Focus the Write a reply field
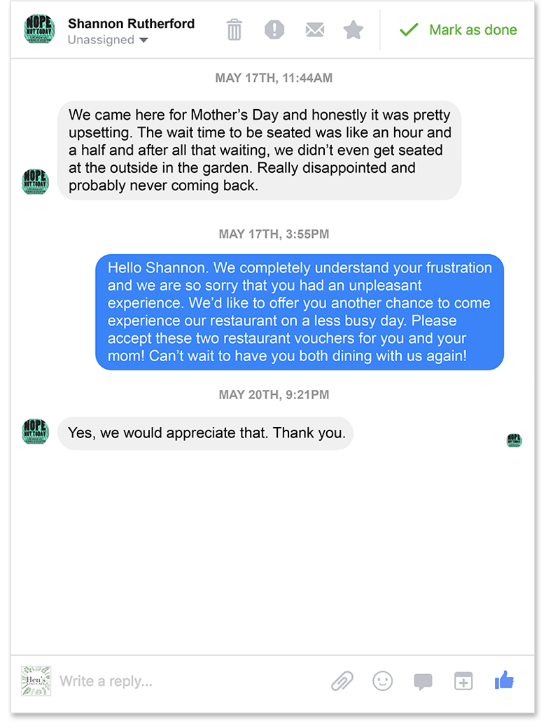 tap(190, 681)
